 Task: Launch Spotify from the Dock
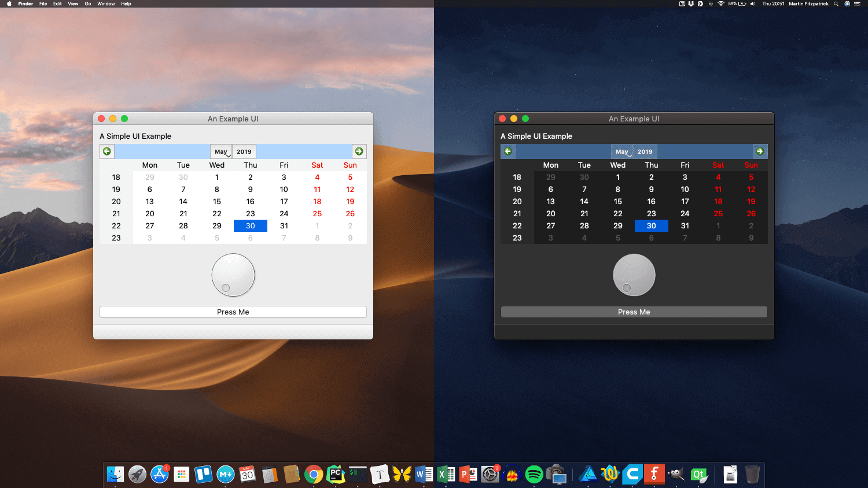click(x=534, y=474)
